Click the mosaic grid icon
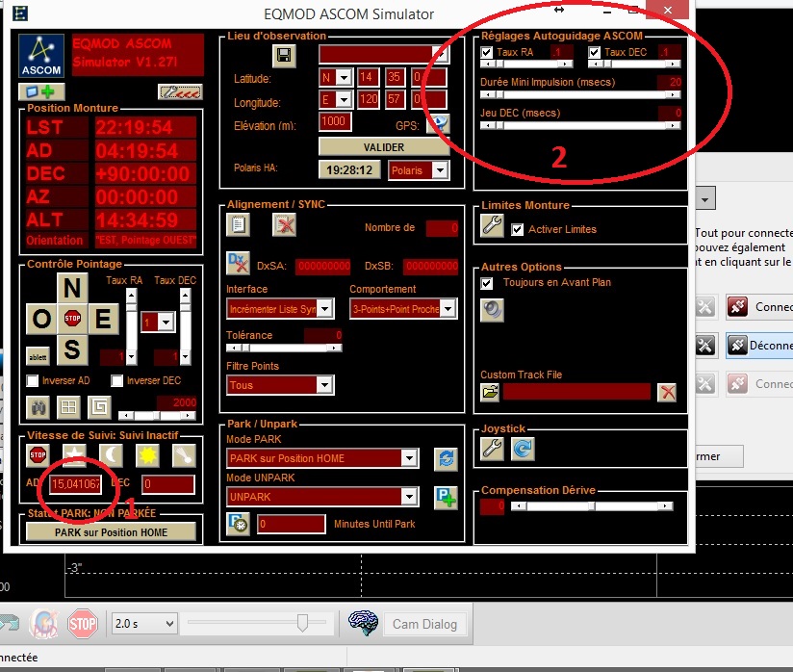793x672 pixels. pos(68,407)
